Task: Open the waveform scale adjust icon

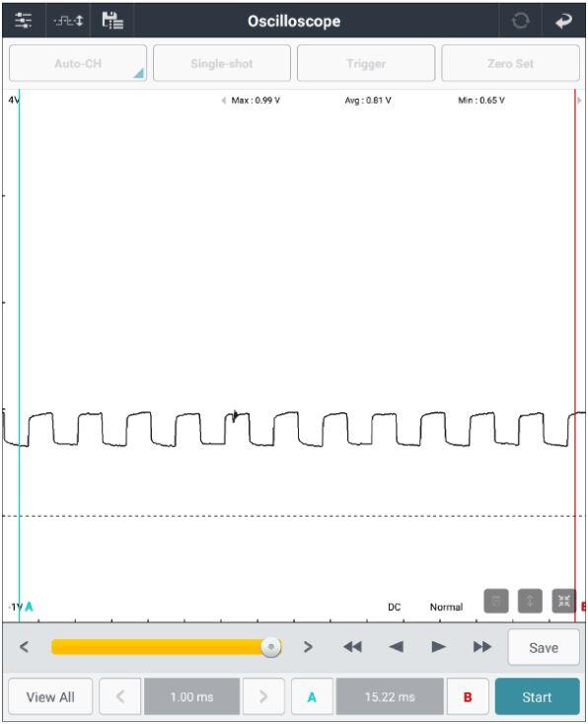Action: click(68, 21)
